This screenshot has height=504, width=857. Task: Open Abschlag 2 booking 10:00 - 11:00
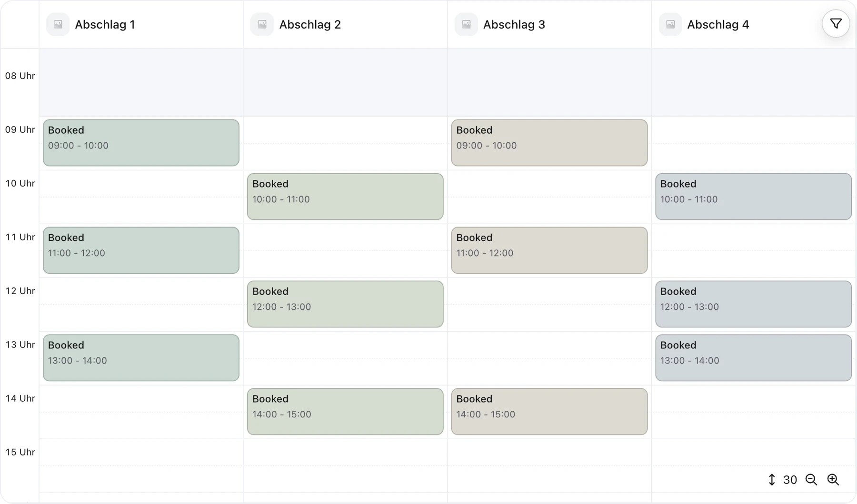(x=345, y=197)
